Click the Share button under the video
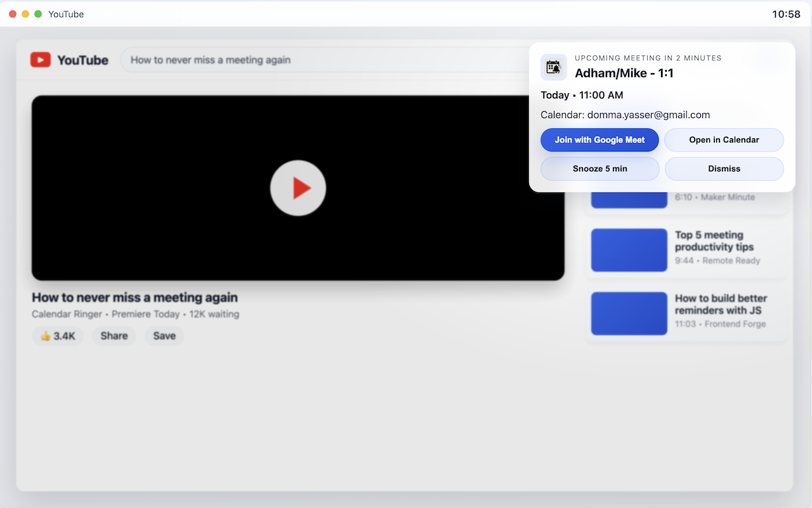812x508 pixels. pyautogui.click(x=114, y=336)
